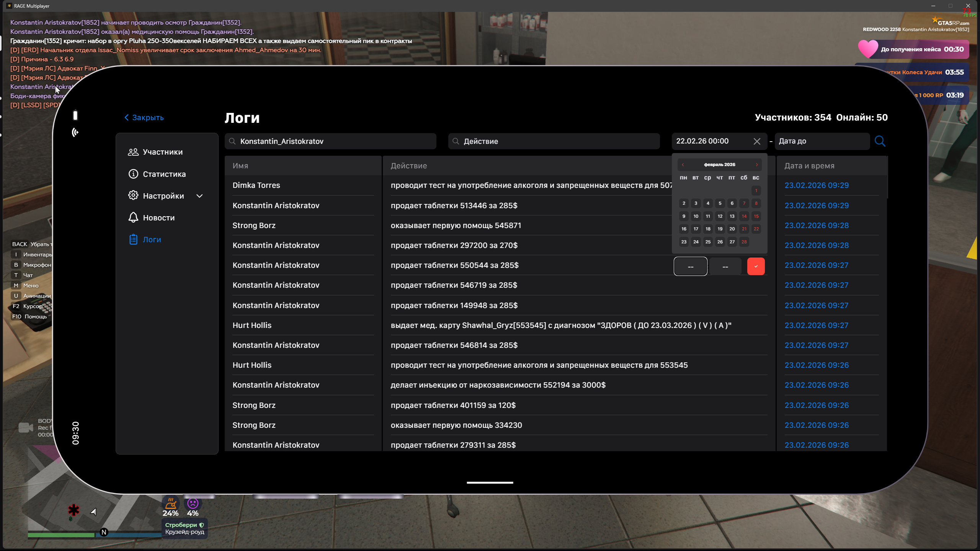
Task: Click the blue search magnifier icon
Action: point(880,141)
